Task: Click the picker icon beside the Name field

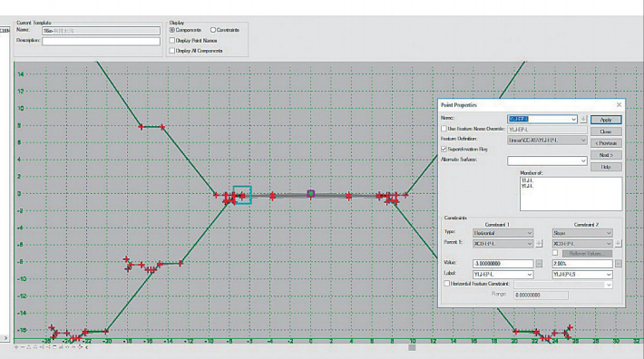Action: tap(583, 120)
